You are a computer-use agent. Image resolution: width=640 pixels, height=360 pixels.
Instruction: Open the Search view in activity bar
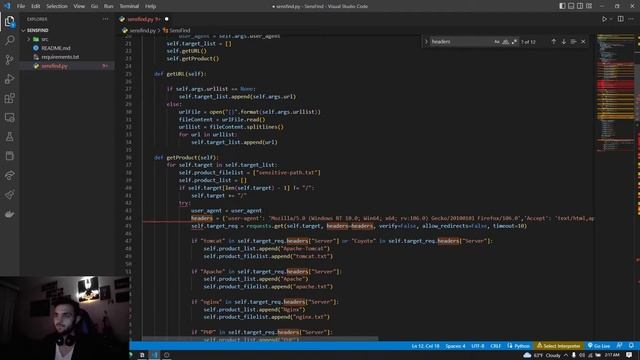[9, 40]
